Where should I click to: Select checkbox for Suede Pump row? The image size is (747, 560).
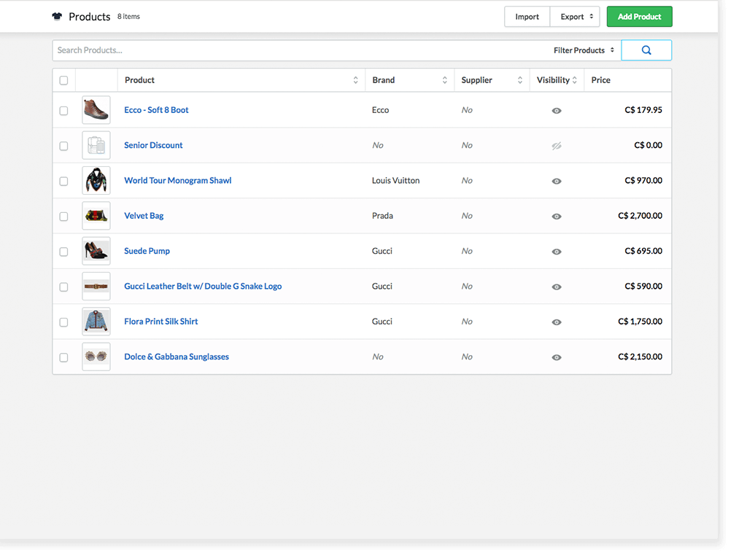(x=64, y=252)
